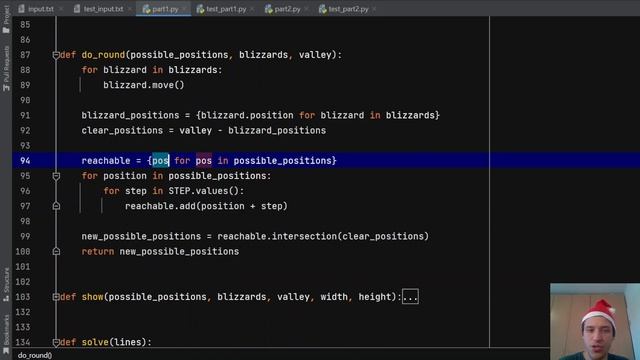640x360 pixels.
Task: Close the input.txt tab
Action: (61, 9)
